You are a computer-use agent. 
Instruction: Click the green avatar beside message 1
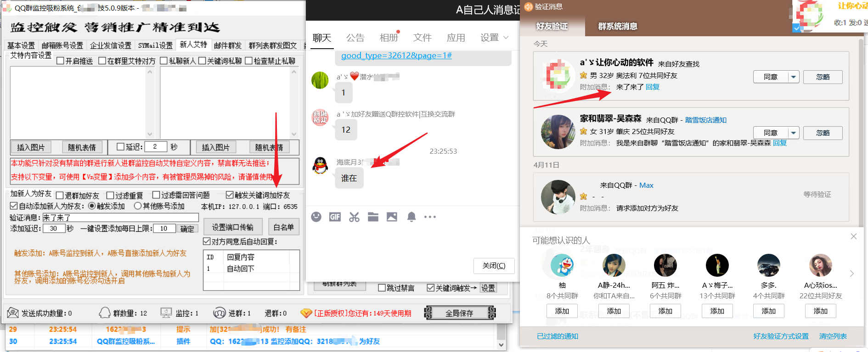click(320, 80)
